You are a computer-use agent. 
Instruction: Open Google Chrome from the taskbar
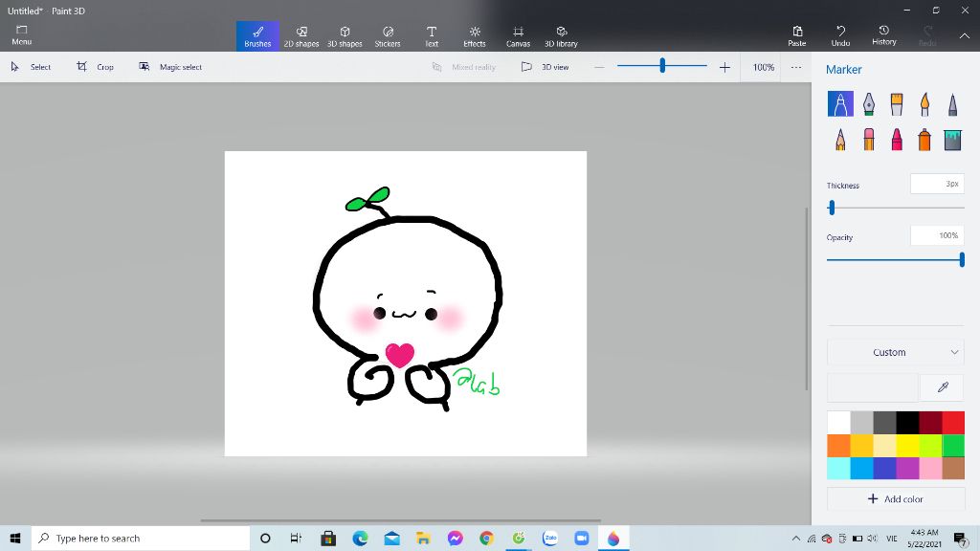486,538
